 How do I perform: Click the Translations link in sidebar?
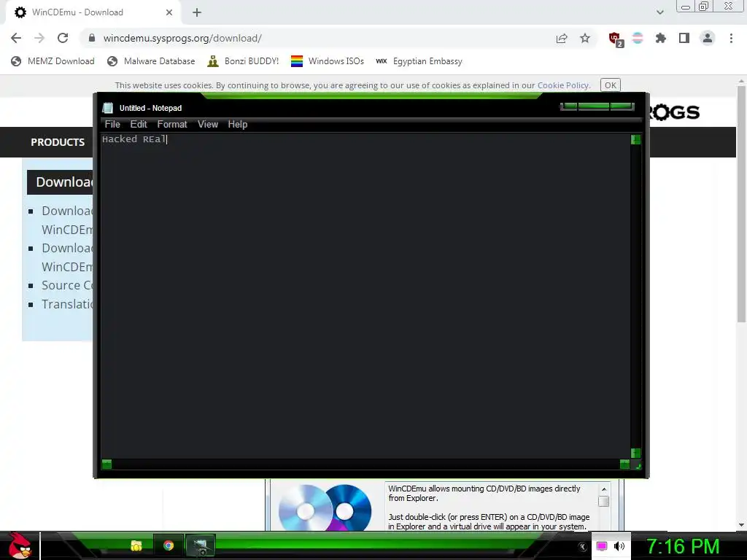(67, 304)
